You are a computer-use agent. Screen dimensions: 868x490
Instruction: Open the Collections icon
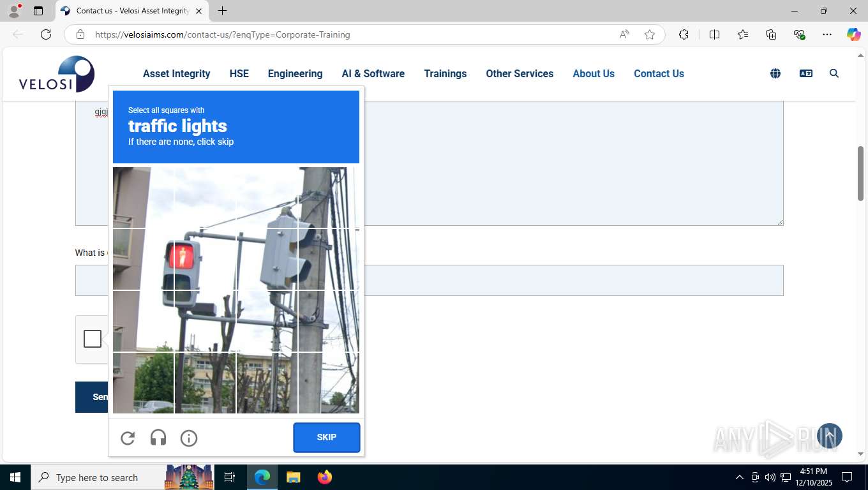pyautogui.click(x=771, y=34)
